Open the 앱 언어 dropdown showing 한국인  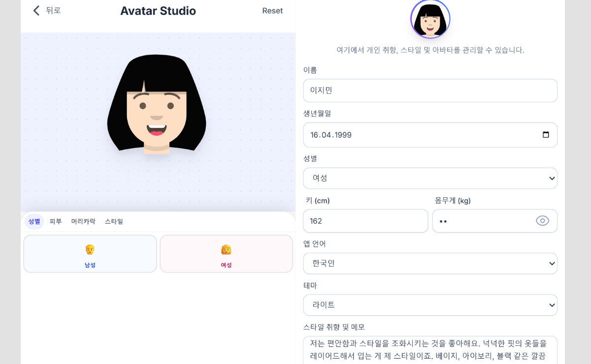[x=430, y=263]
